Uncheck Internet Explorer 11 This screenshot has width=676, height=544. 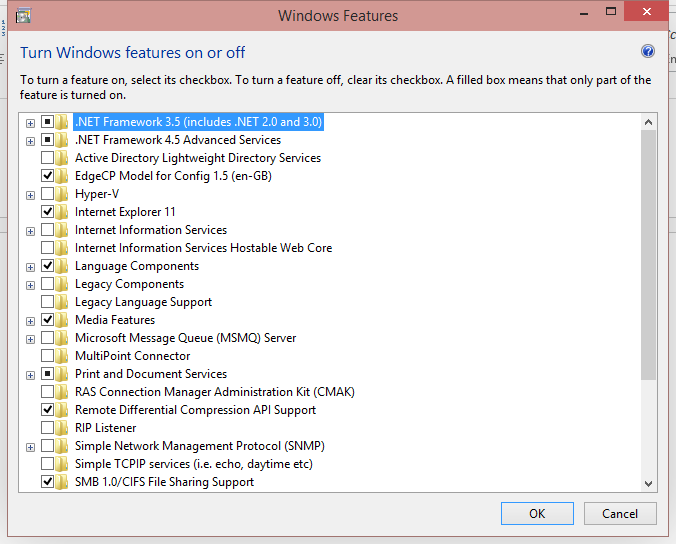pyautogui.click(x=47, y=212)
